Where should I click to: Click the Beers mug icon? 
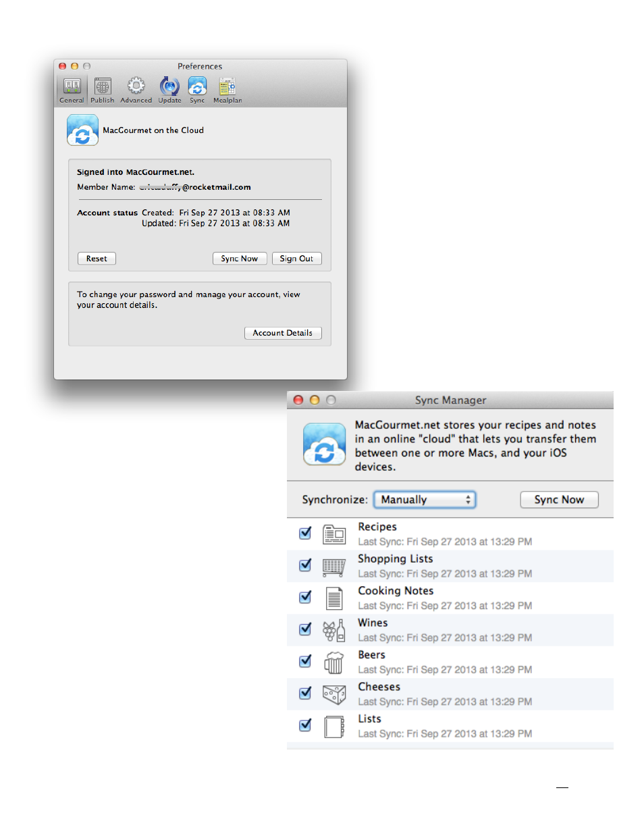click(x=334, y=662)
